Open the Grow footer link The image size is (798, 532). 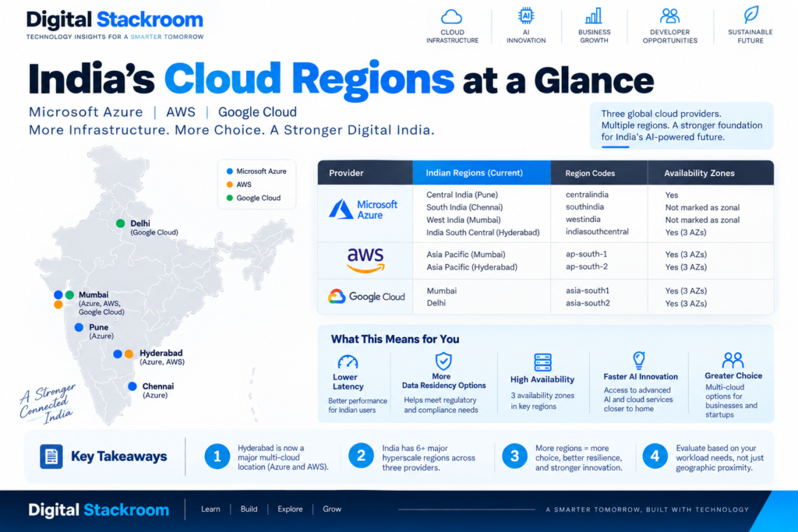tap(332, 509)
